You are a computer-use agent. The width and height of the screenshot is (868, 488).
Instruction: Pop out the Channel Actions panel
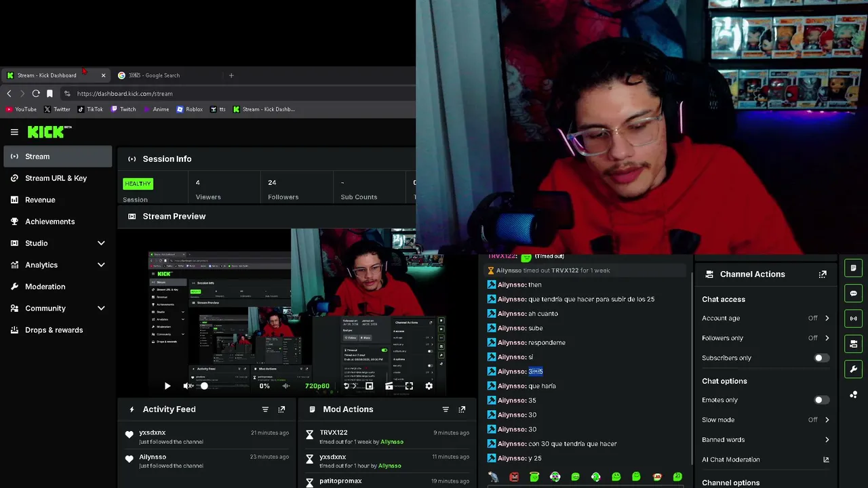pyautogui.click(x=823, y=274)
